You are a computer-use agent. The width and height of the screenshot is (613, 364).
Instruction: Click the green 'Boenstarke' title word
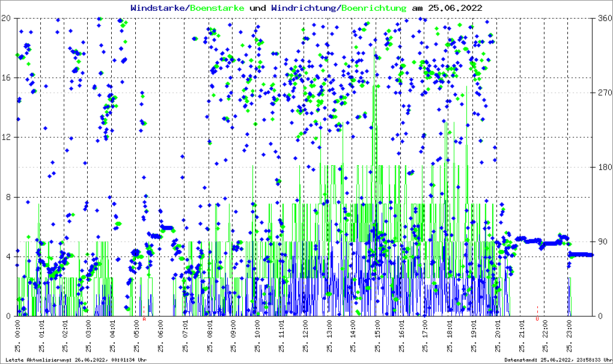217,8
